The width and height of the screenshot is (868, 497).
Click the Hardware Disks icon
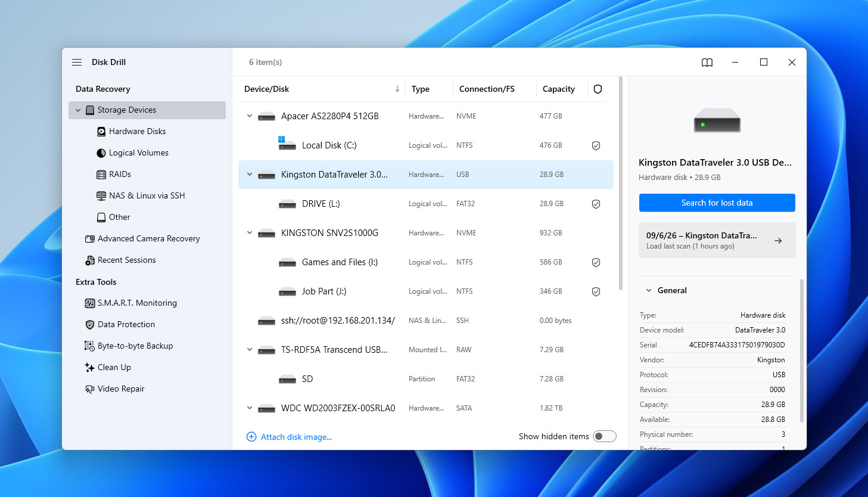click(101, 132)
